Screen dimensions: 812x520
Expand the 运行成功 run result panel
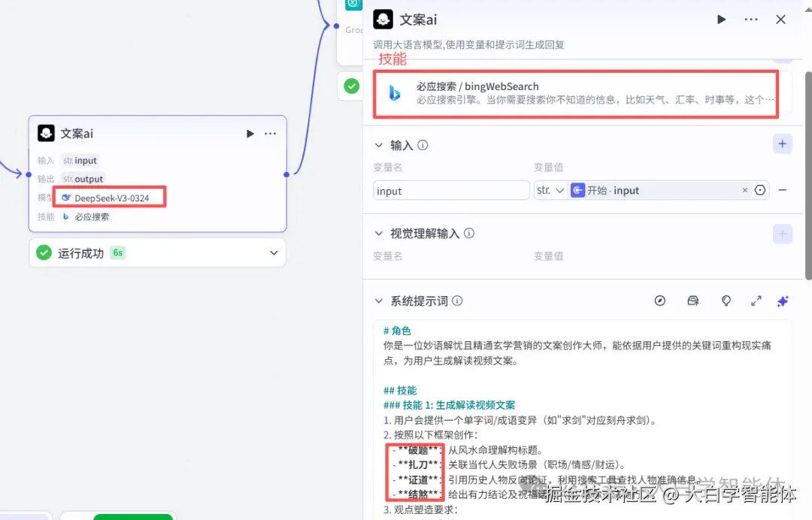point(274,252)
